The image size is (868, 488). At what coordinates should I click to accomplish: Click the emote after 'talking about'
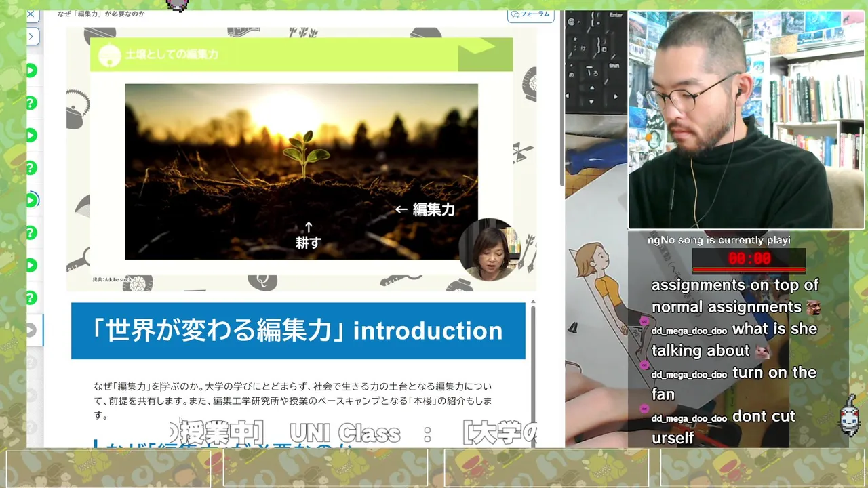pyautogui.click(x=764, y=351)
